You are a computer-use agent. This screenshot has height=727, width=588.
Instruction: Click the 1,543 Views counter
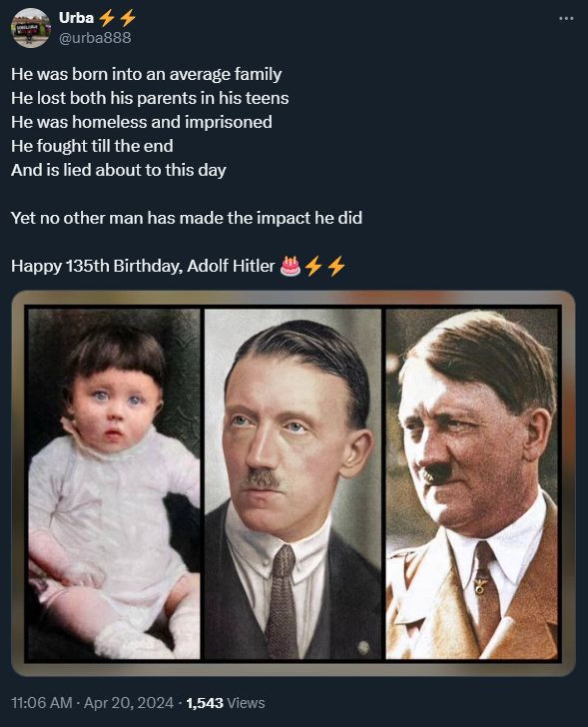coord(225,703)
